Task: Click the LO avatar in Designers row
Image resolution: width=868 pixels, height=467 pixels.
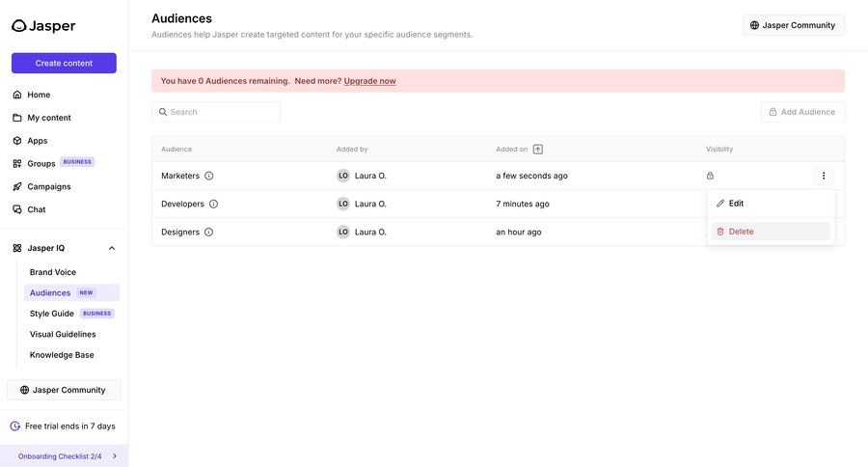Action: [343, 233]
